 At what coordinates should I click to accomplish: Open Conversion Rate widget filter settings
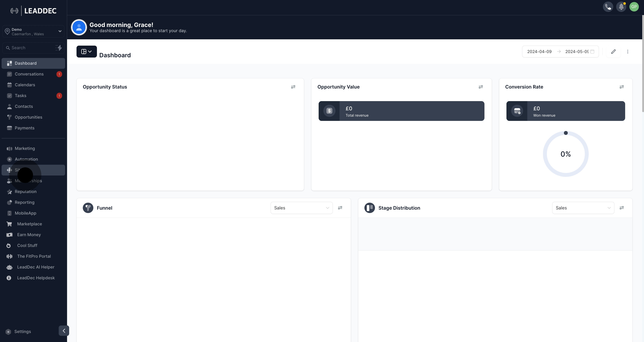coord(622,87)
